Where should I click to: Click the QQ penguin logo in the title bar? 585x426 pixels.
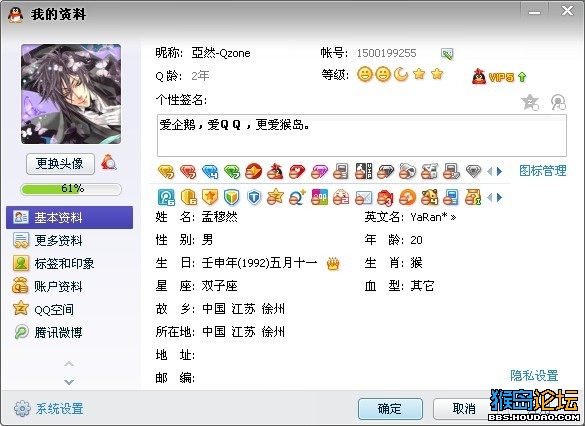click(x=16, y=15)
